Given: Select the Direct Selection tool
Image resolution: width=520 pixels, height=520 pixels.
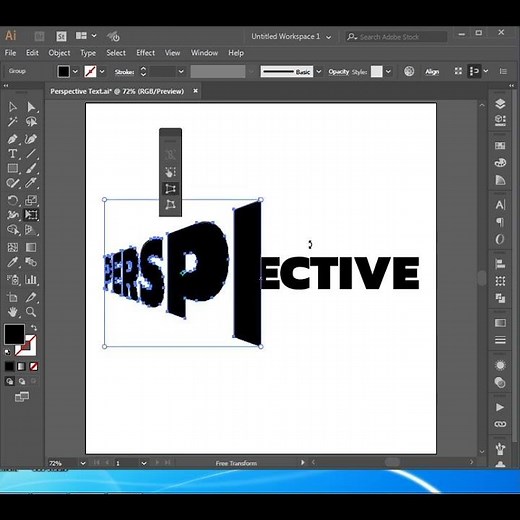Looking at the screenshot, I should coord(31,107).
